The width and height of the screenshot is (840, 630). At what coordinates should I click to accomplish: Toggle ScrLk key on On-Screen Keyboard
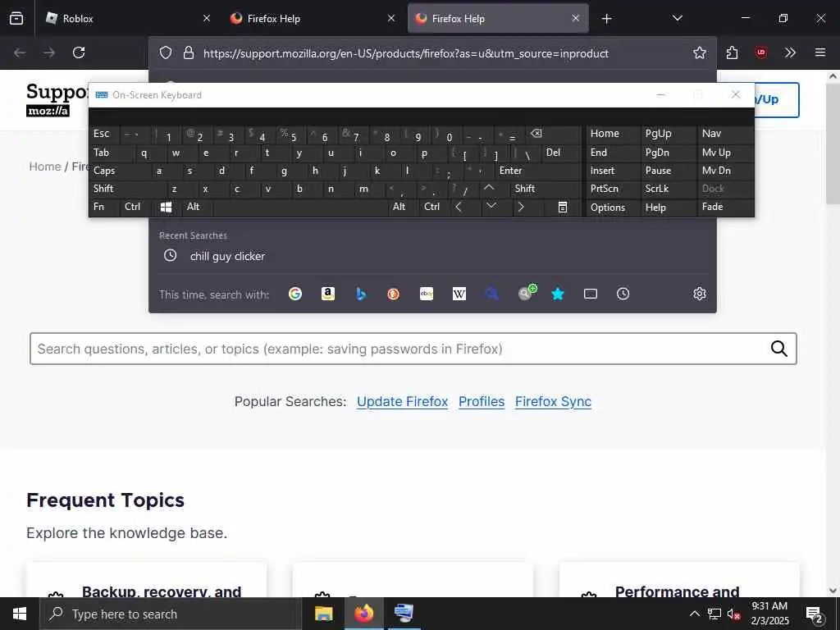[668, 189]
